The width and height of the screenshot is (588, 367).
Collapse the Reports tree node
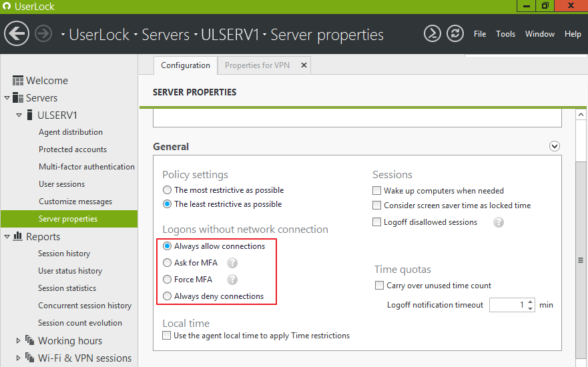(x=7, y=237)
